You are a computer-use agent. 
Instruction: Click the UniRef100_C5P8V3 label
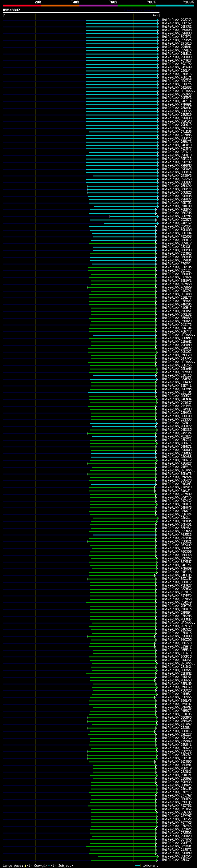pyautogui.click(x=177, y=321)
